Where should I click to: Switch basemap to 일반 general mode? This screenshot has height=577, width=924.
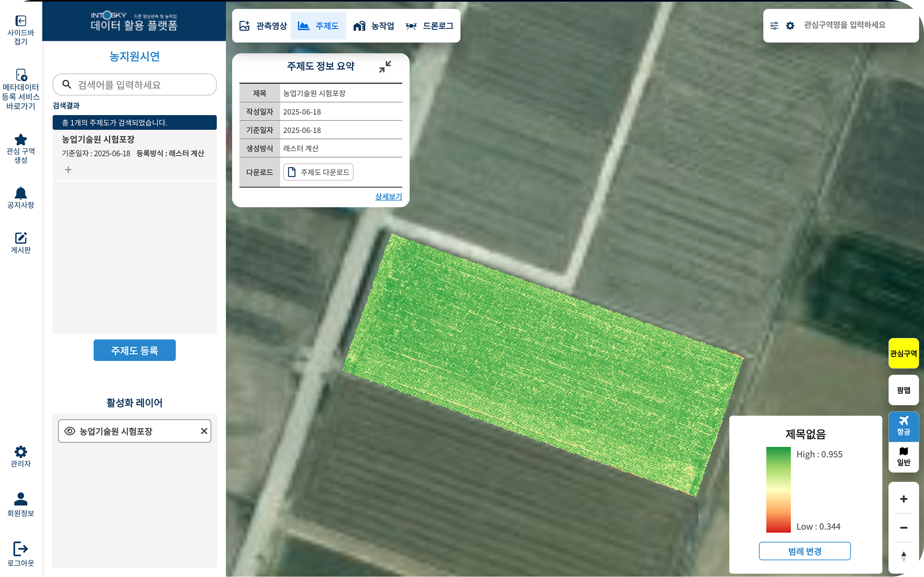click(904, 457)
